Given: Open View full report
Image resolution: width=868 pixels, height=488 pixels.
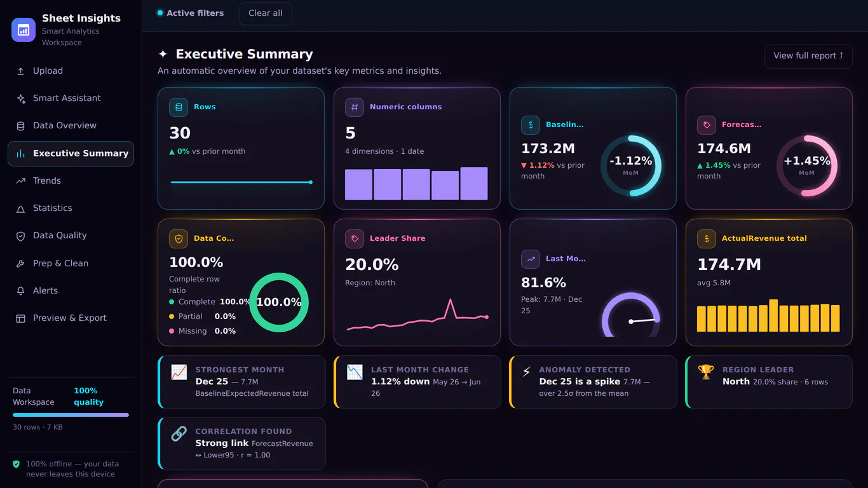Looking at the screenshot, I should pos(808,56).
